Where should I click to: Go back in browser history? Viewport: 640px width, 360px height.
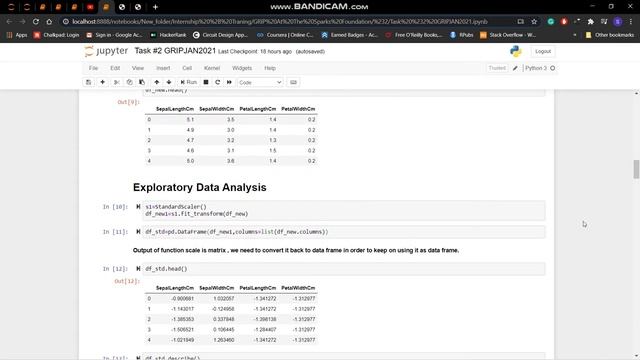click(9, 21)
